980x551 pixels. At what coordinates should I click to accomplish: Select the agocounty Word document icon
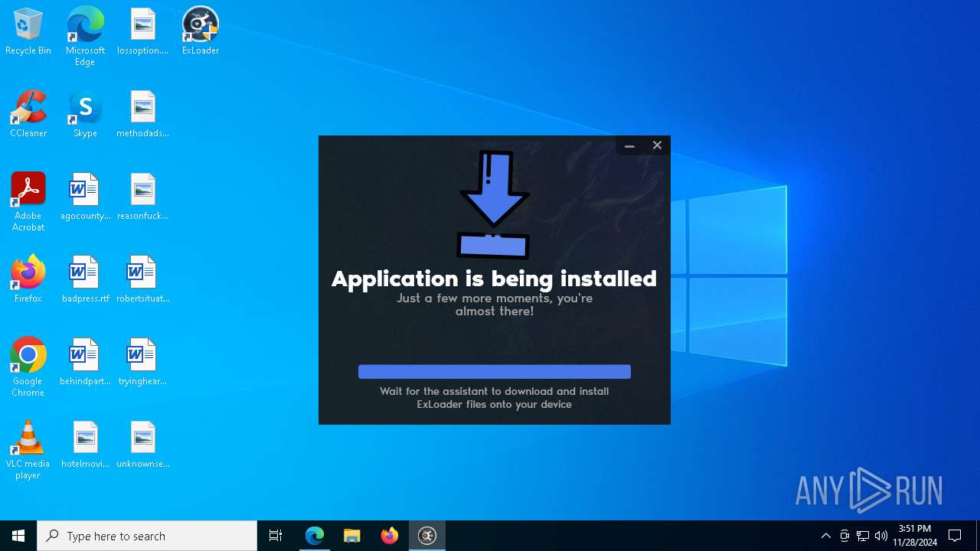point(85,197)
